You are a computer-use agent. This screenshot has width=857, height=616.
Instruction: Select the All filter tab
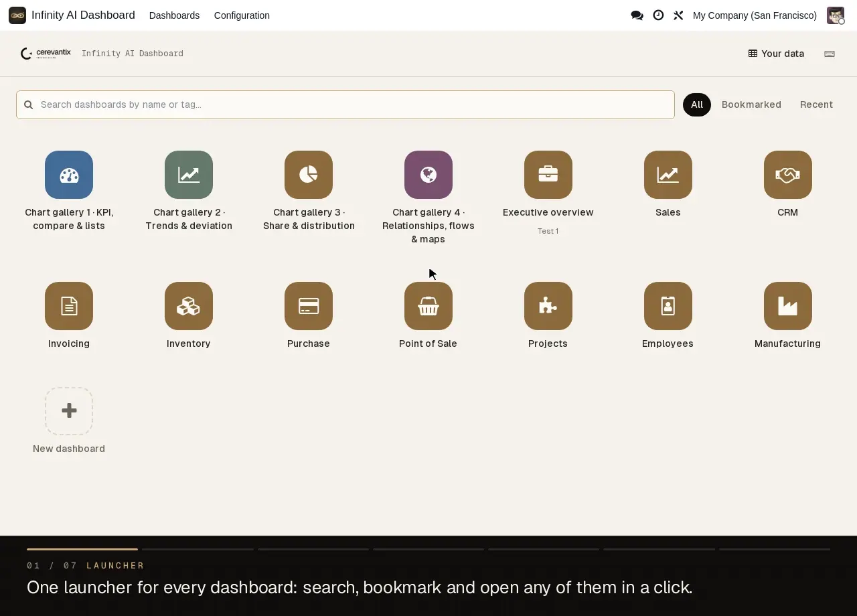(697, 104)
